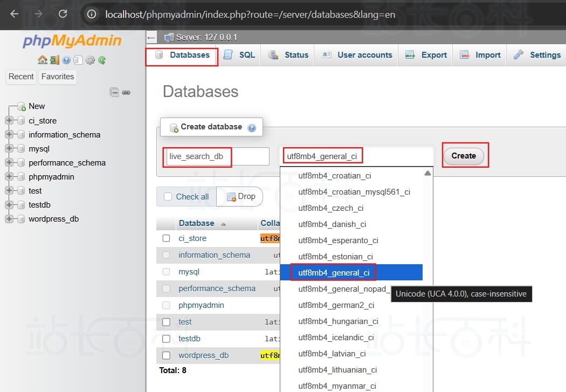Tick the test row checkbox
566x392 pixels.
pyautogui.click(x=166, y=321)
